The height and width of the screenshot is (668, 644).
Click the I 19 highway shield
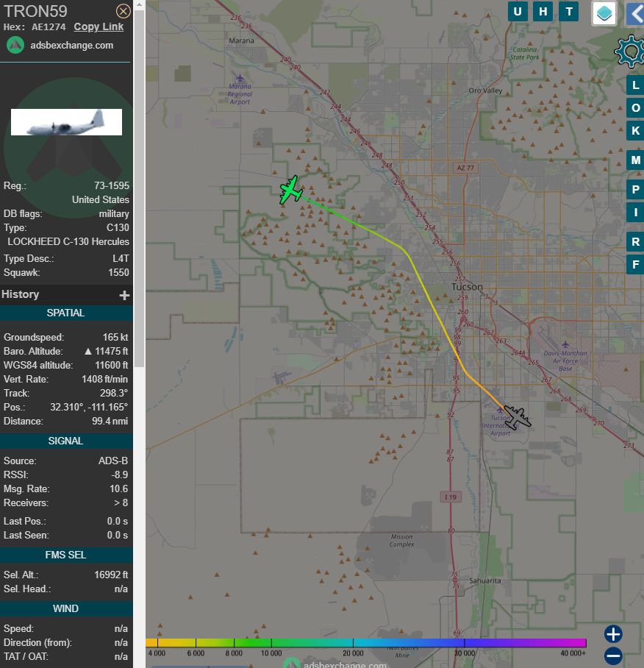pos(451,497)
